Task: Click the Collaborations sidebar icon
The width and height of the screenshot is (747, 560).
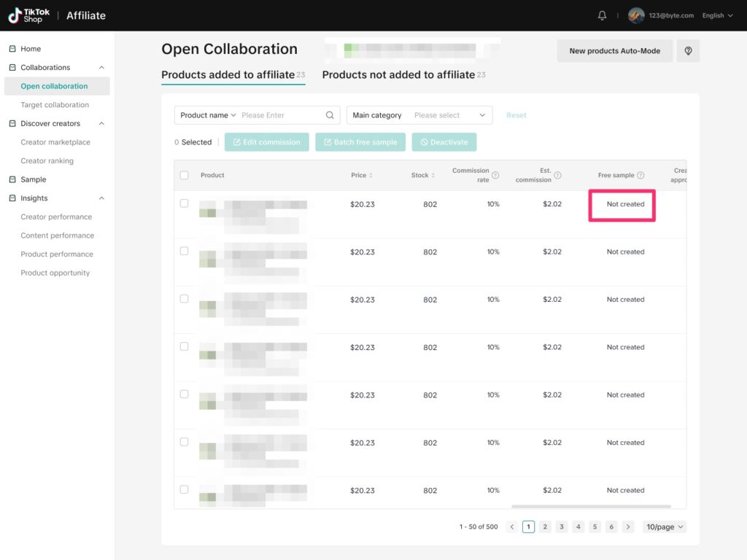Action: 12,68
